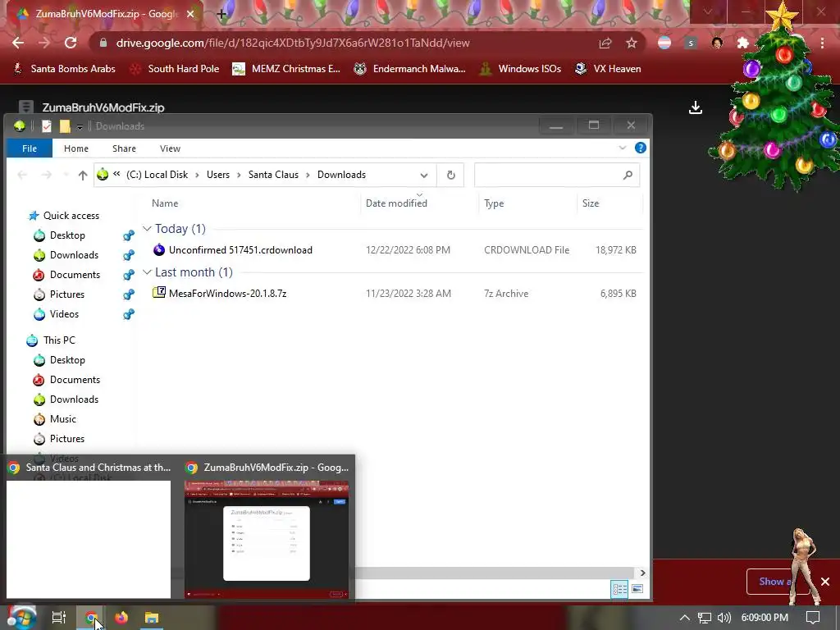Open the Santa Bombs Arabs bookmark

click(64, 69)
